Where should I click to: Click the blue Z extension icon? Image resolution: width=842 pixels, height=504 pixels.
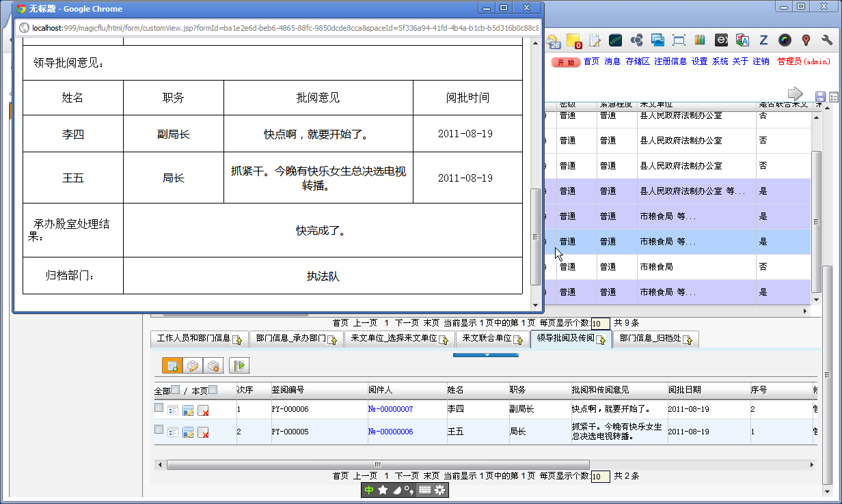(763, 41)
